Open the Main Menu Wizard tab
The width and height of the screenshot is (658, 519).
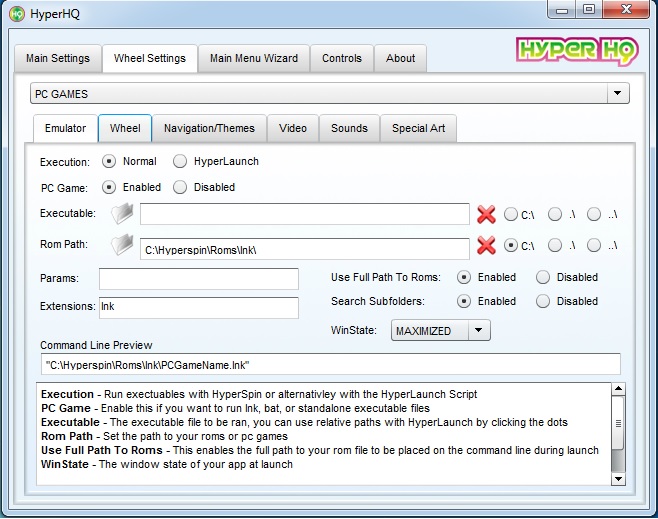(x=254, y=58)
